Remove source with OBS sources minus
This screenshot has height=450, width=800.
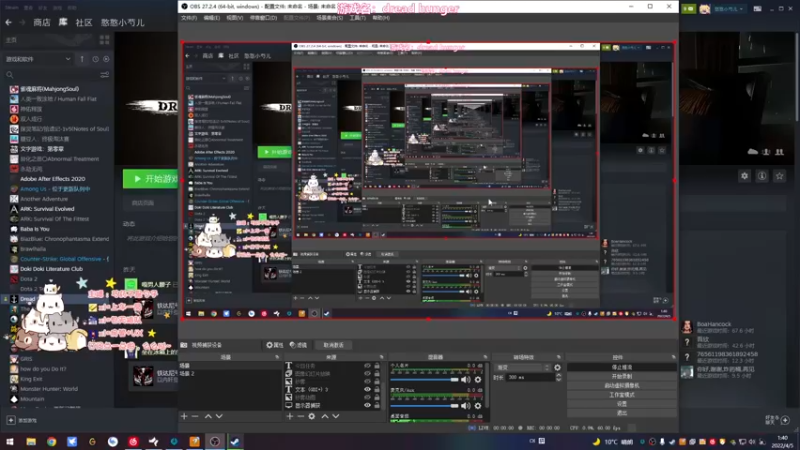(x=301, y=416)
